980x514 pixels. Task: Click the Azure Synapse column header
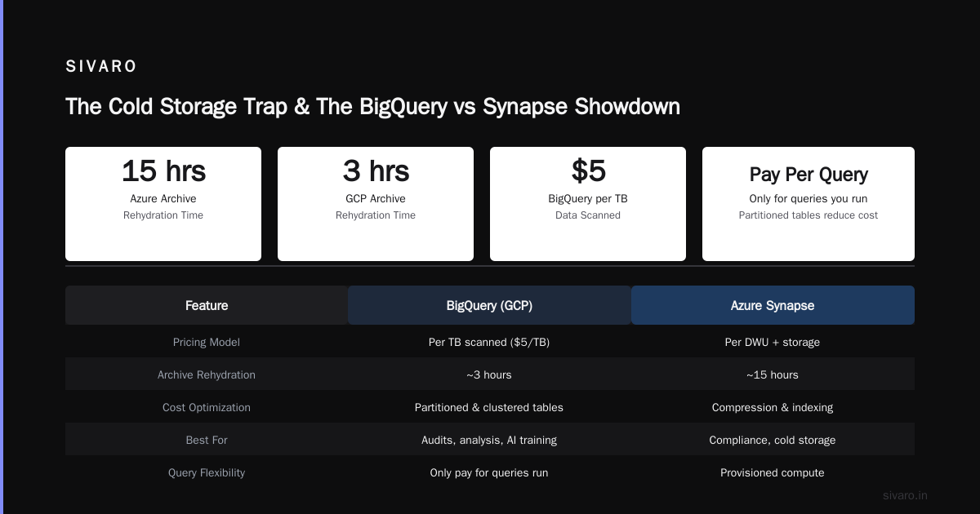coord(773,305)
